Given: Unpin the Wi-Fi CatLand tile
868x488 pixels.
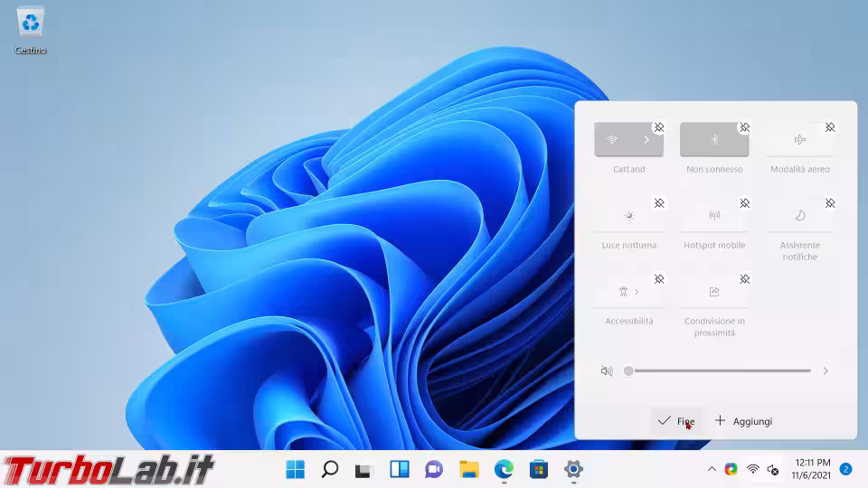Looking at the screenshot, I should pos(659,127).
